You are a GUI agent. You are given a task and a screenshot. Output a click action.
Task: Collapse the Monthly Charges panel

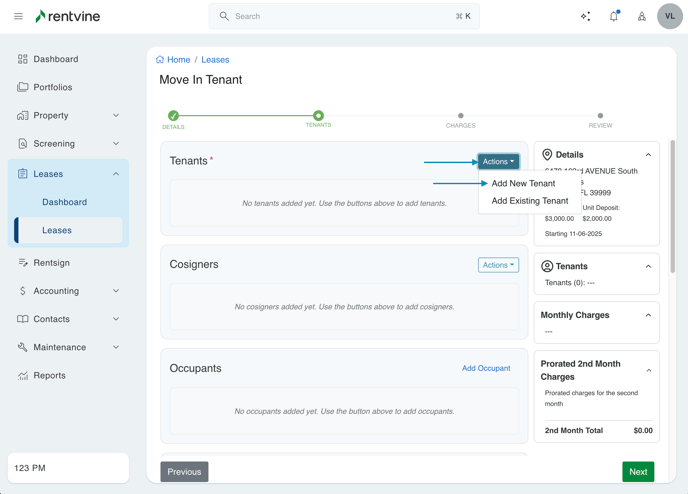(648, 315)
